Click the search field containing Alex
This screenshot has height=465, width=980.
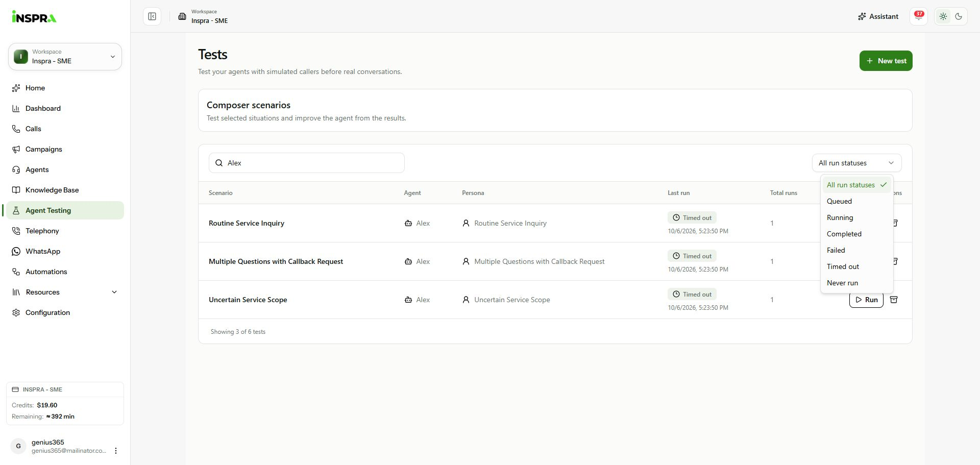307,163
